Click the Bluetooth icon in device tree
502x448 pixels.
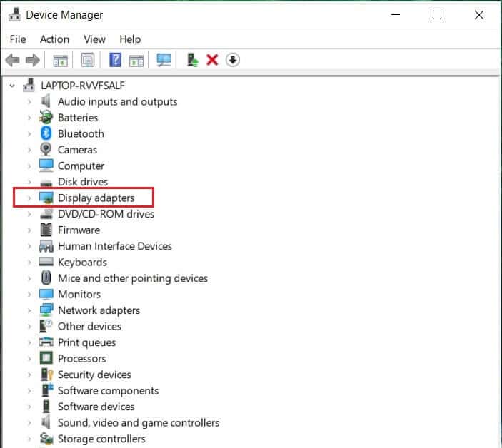(46, 133)
